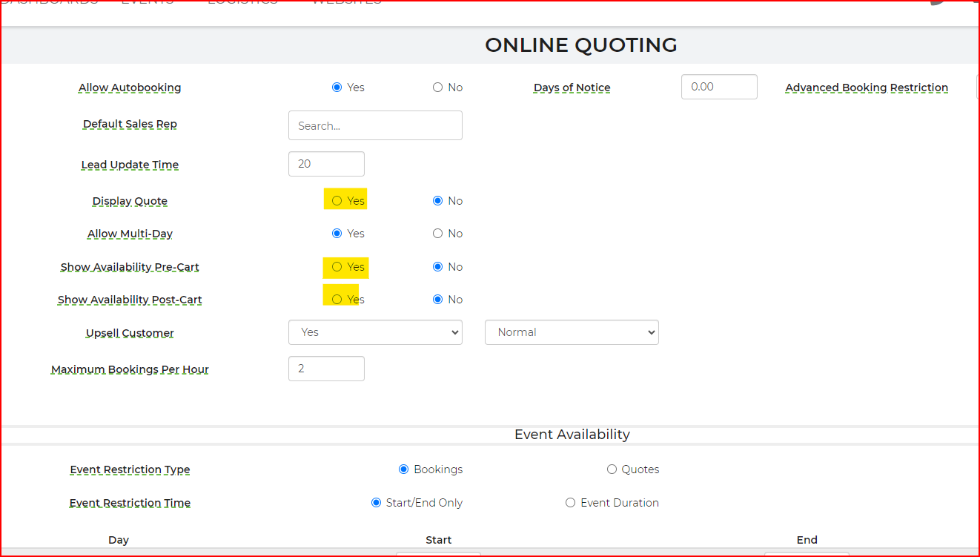Click the Advanced Booking Restriction label

(867, 88)
